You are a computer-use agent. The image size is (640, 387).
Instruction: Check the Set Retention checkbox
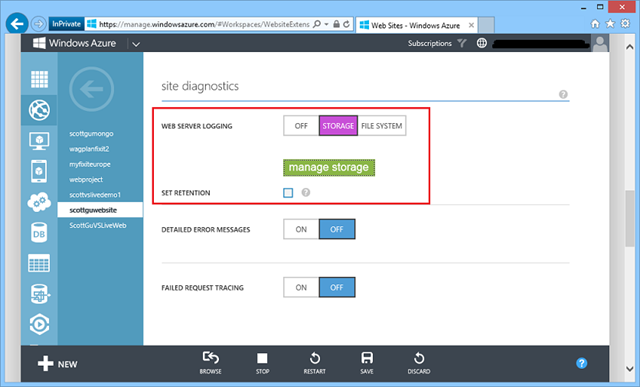tap(288, 193)
